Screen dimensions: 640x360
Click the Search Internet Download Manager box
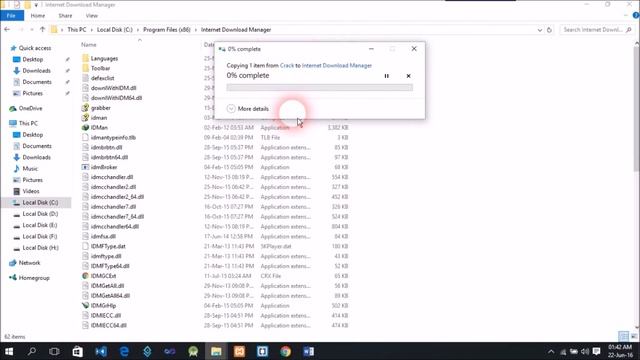click(597, 30)
